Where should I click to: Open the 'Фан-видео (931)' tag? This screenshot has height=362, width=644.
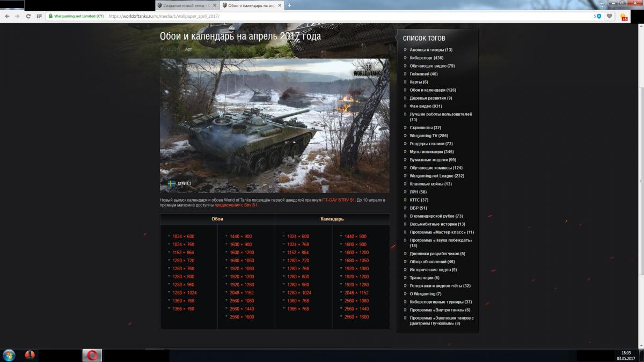[426, 106]
